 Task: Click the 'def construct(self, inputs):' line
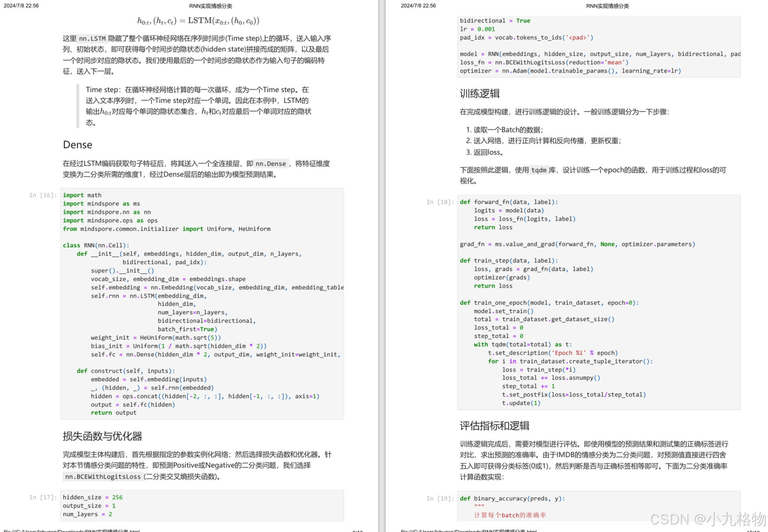(x=126, y=371)
